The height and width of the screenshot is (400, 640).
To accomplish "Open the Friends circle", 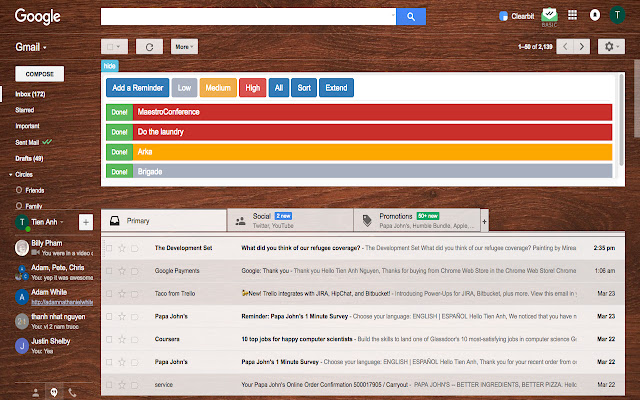I will pos(35,191).
